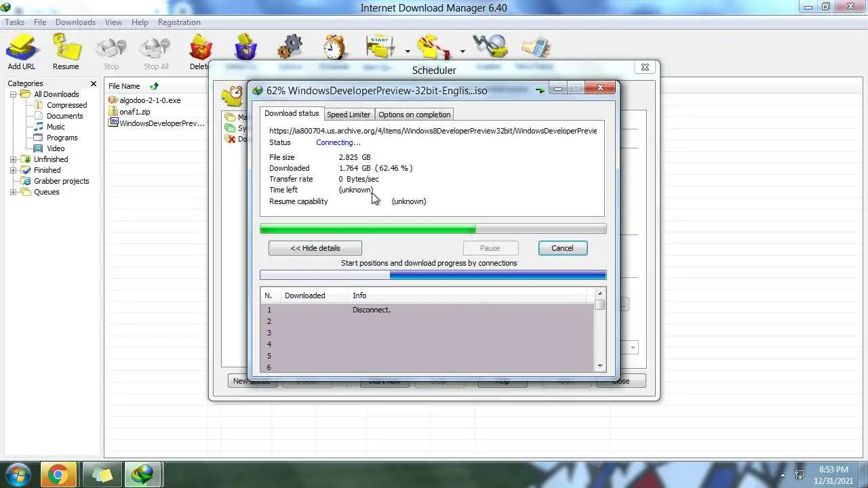Click the Start Queue toolbar icon

click(x=381, y=47)
